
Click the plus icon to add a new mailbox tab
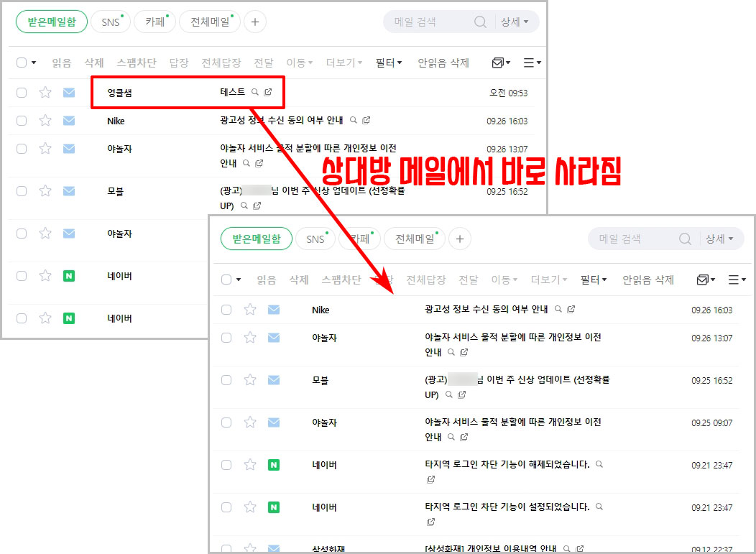point(255,22)
